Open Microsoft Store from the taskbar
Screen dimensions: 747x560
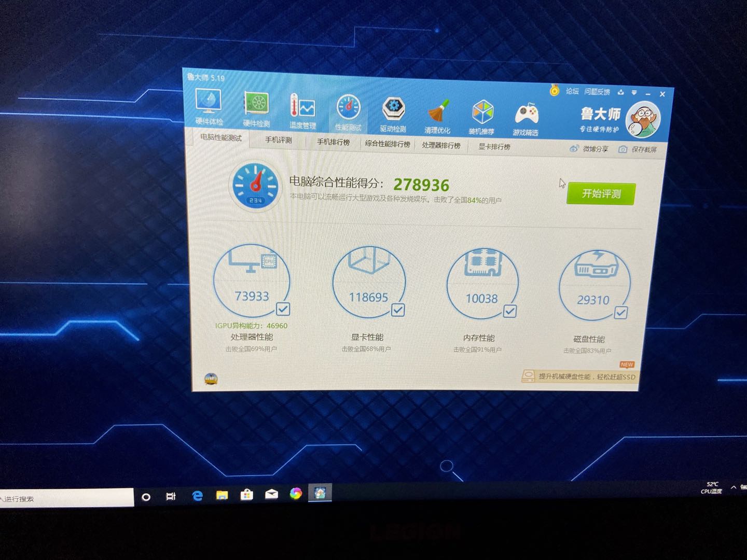point(246,495)
